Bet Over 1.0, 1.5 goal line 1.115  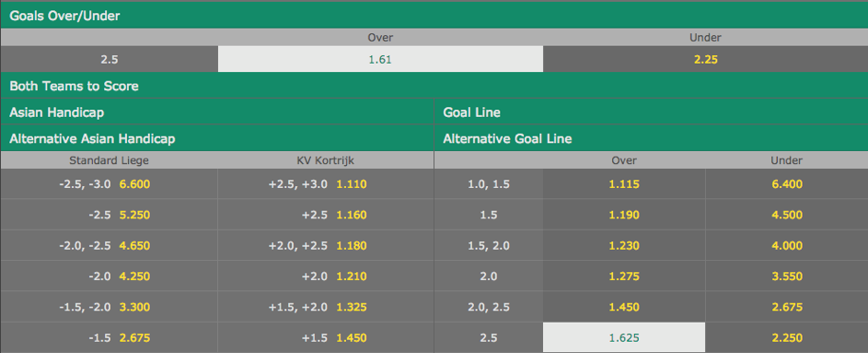[624, 184]
